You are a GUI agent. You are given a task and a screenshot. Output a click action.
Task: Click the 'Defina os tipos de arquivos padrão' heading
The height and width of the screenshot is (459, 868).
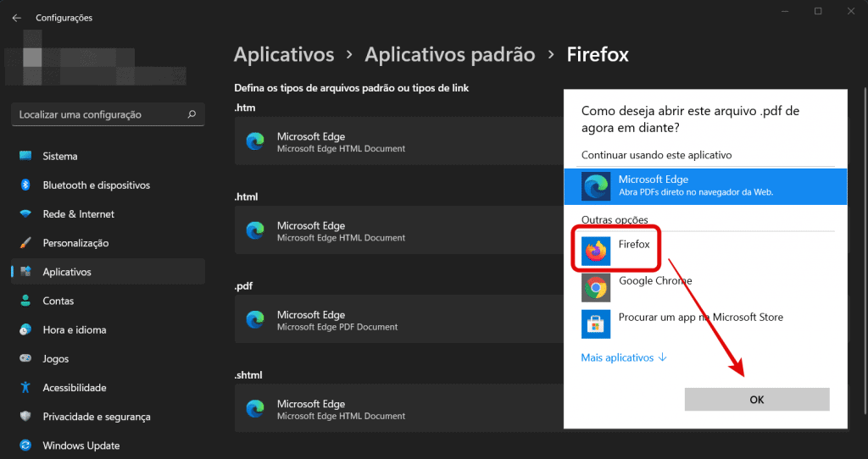coord(352,88)
